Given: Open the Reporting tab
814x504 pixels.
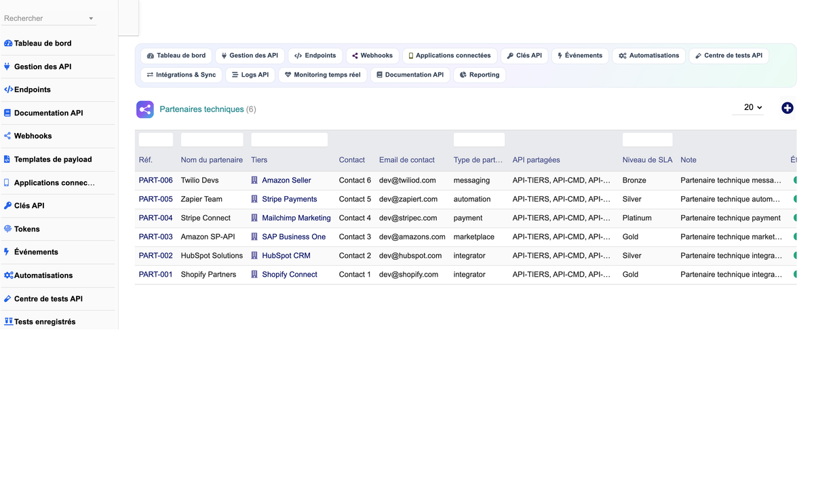Looking at the screenshot, I should pyautogui.click(x=480, y=75).
